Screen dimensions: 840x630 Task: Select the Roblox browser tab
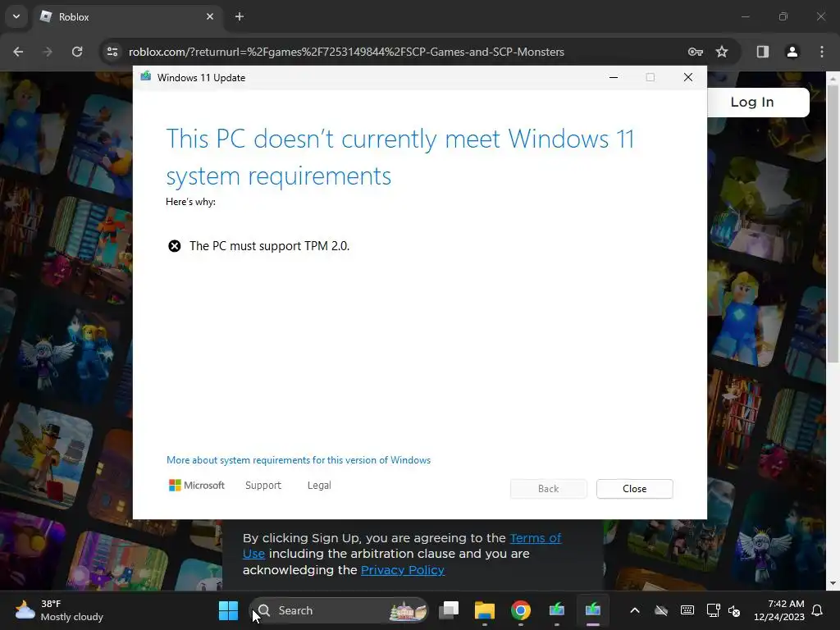(x=127, y=16)
